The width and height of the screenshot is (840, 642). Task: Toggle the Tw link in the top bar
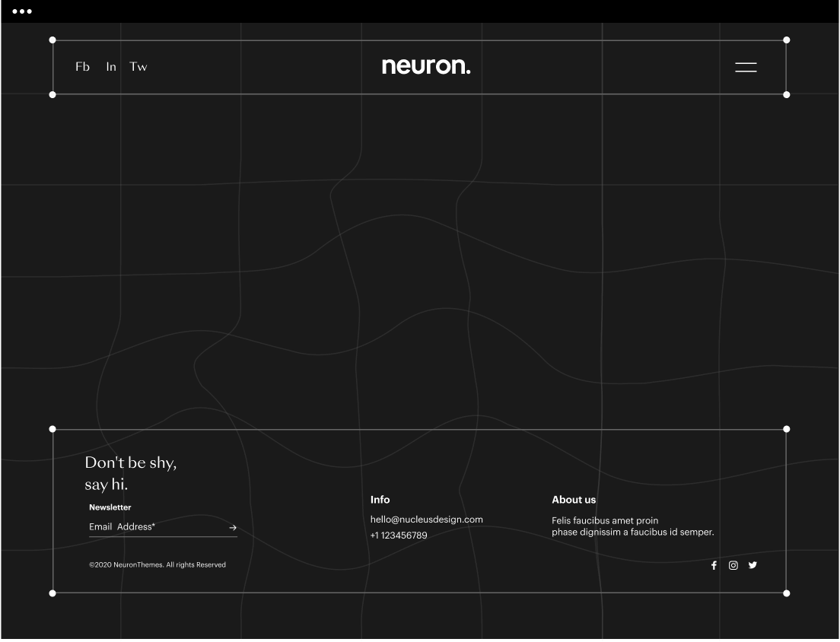138,67
